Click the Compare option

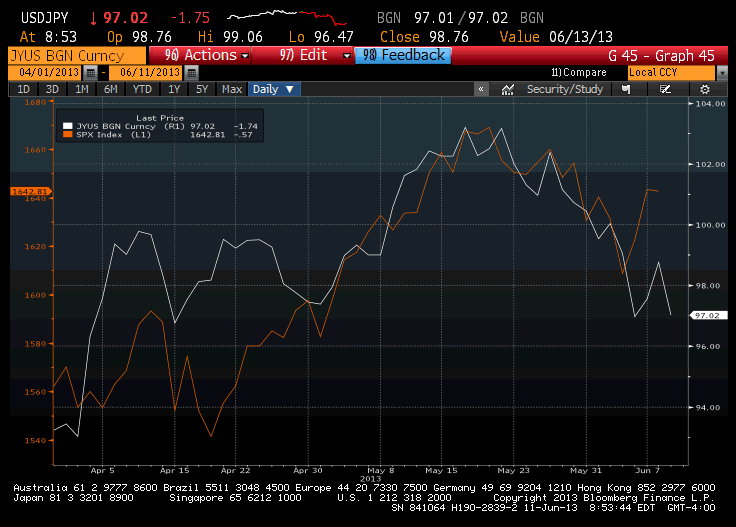point(578,73)
